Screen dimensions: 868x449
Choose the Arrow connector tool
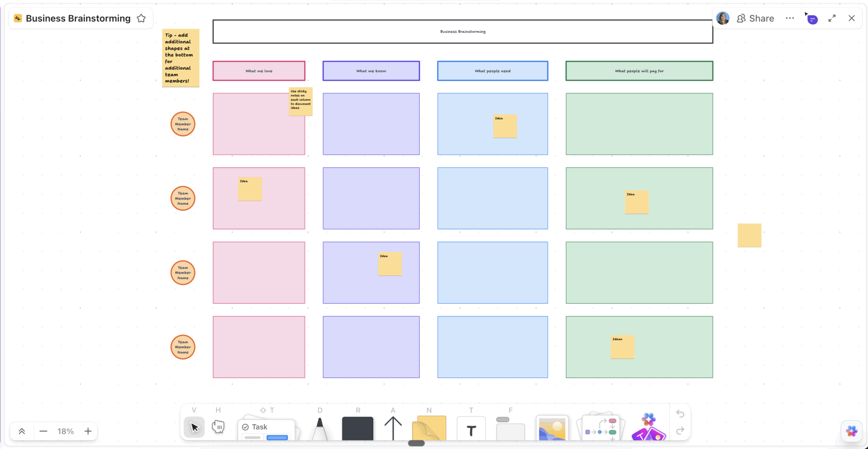coord(393,428)
